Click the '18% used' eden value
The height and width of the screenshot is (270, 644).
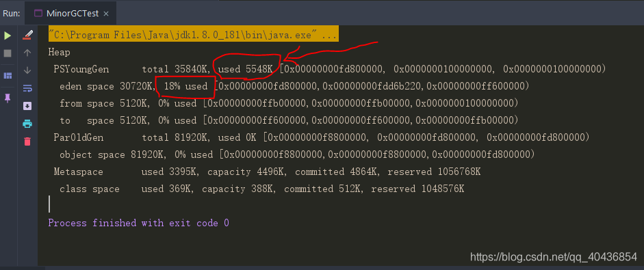pyautogui.click(x=185, y=87)
